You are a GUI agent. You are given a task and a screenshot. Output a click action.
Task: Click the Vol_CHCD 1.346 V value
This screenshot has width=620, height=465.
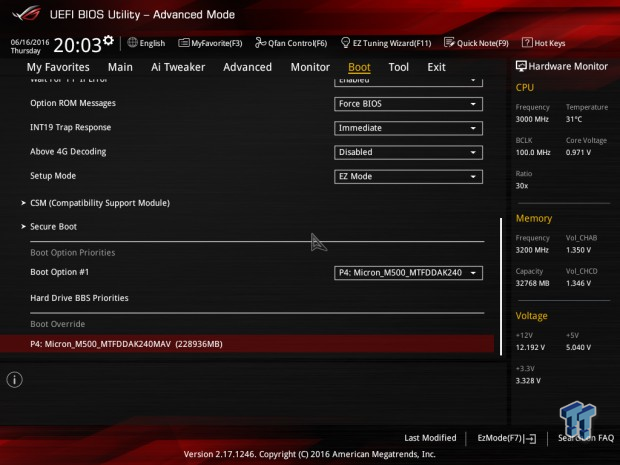point(578,283)
